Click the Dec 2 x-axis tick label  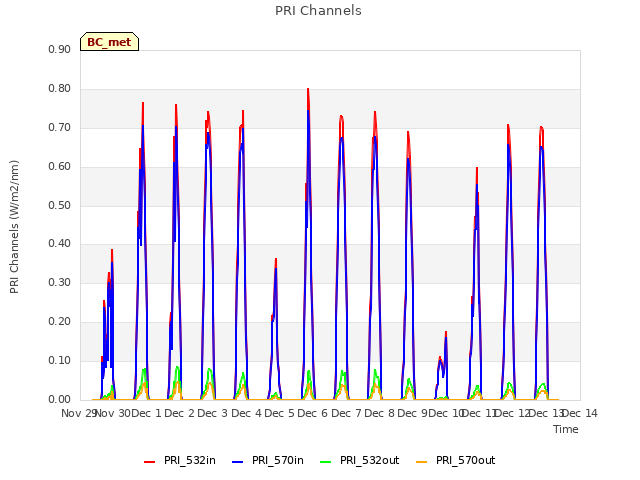point(180,413)
